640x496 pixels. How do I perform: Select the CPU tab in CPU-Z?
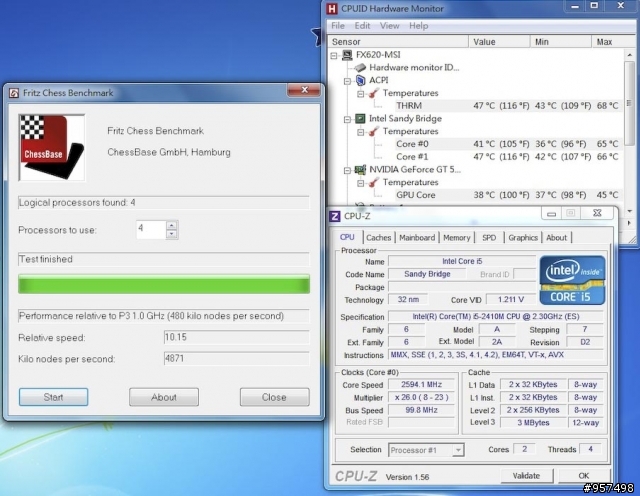347,237
